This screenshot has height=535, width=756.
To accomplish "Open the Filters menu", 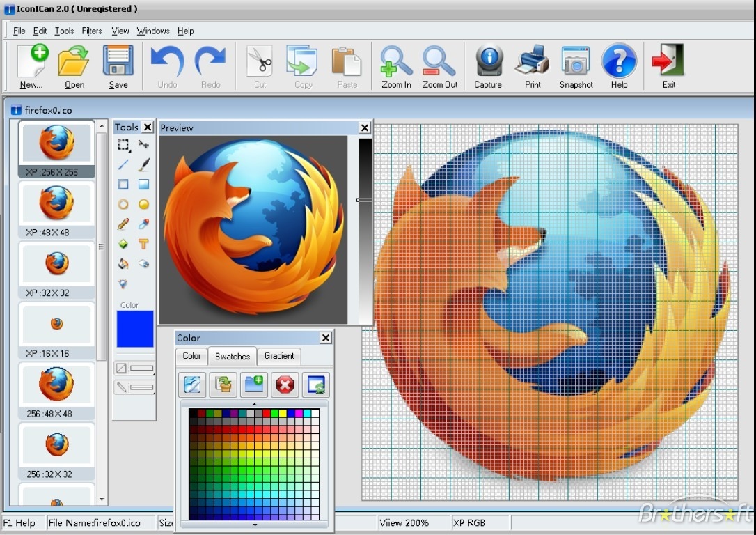I will tap(91, 31).
